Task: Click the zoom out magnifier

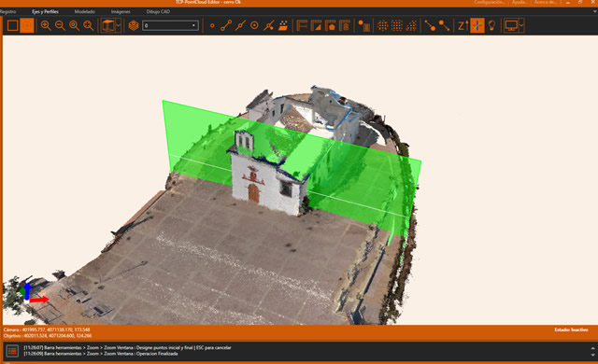Action: click(60, 25)
